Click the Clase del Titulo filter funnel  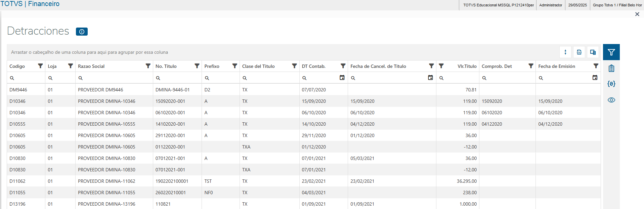click(x=294, y=66)
